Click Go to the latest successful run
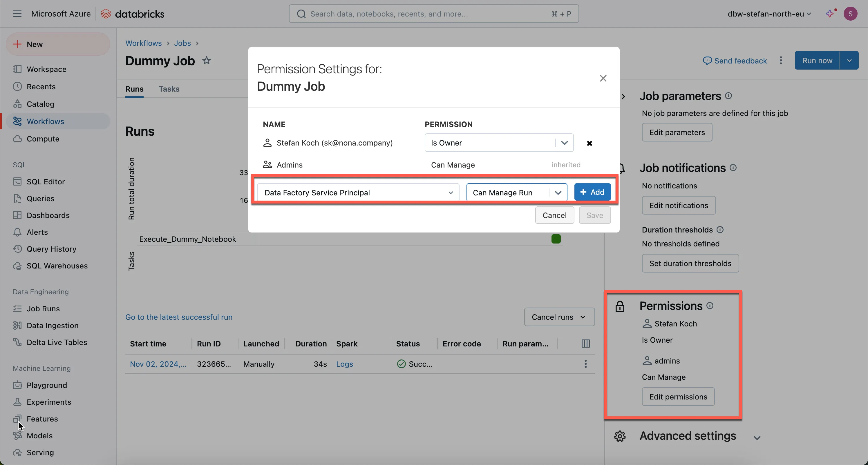The width and height of the screenshot is (868, 465). coord(179,317)
